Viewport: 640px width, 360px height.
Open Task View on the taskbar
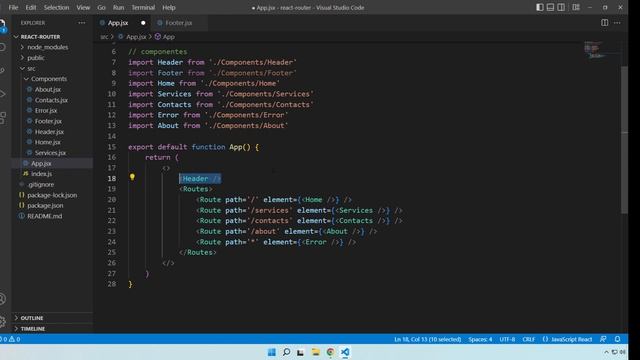[300, 352]
